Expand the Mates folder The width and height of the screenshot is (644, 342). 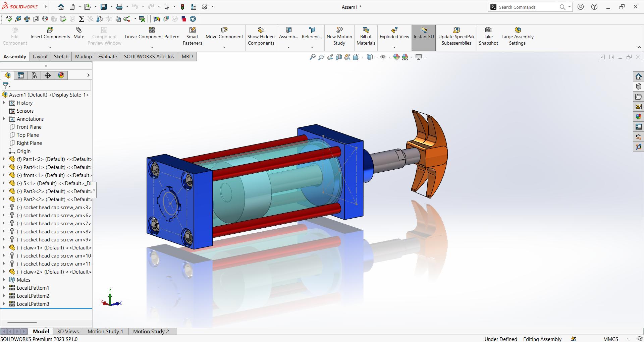pos(4,280)
